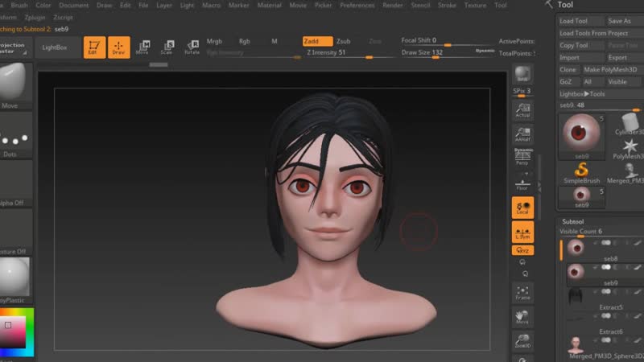The image size is (644, 362).
Task: Open the Material menu
Action: pos(270,6)
